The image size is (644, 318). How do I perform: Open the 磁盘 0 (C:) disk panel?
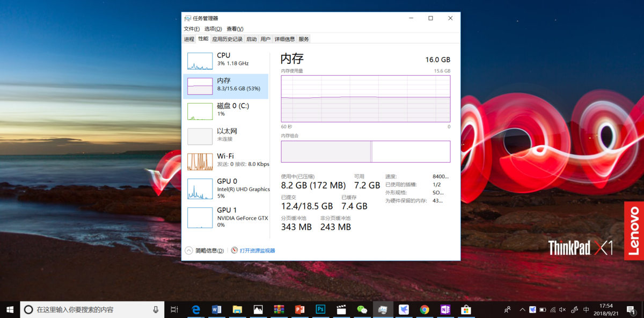(225, 110)
